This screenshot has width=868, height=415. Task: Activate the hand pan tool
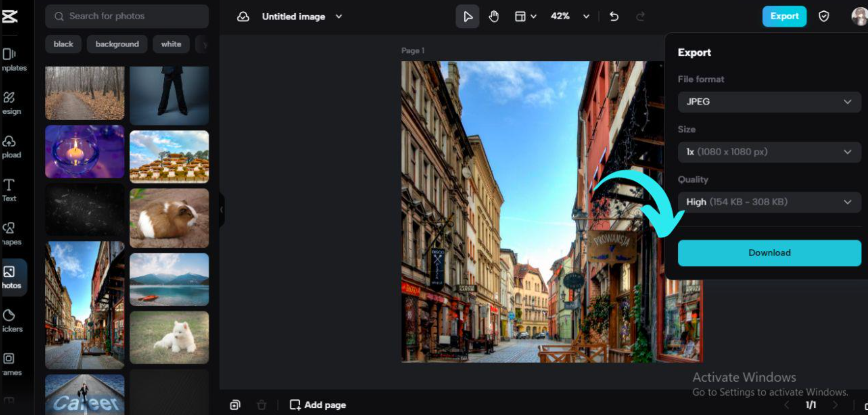click(x=493, y=17)
